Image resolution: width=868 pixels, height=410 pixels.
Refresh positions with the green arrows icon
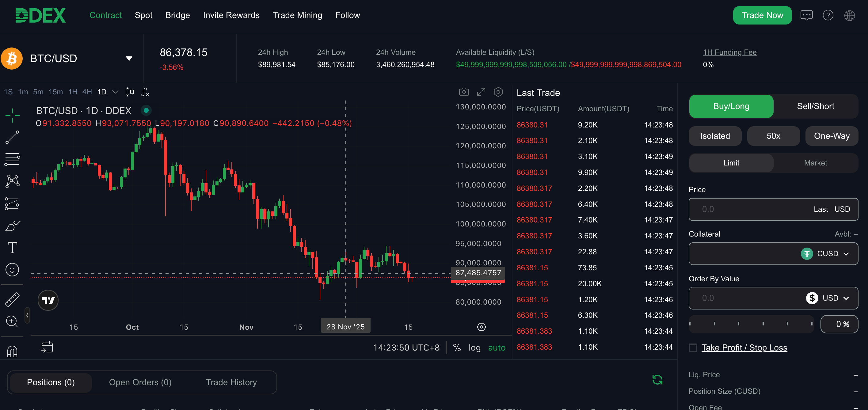click(657, 380)
